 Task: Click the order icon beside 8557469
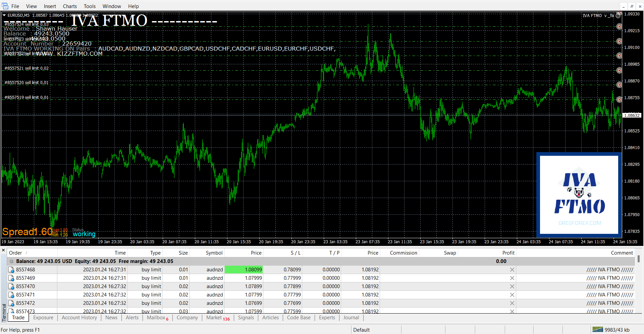(x=11, y=278)
